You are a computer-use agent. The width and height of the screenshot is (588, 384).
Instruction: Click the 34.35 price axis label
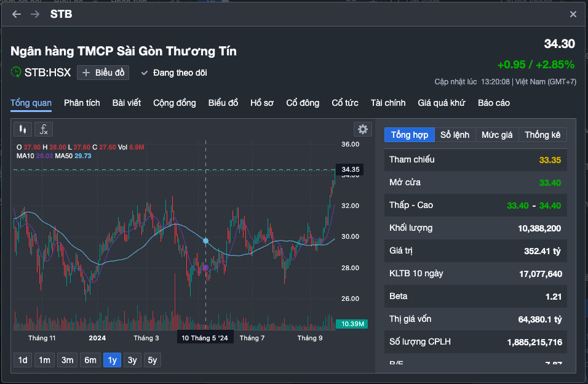coord(350,170)
